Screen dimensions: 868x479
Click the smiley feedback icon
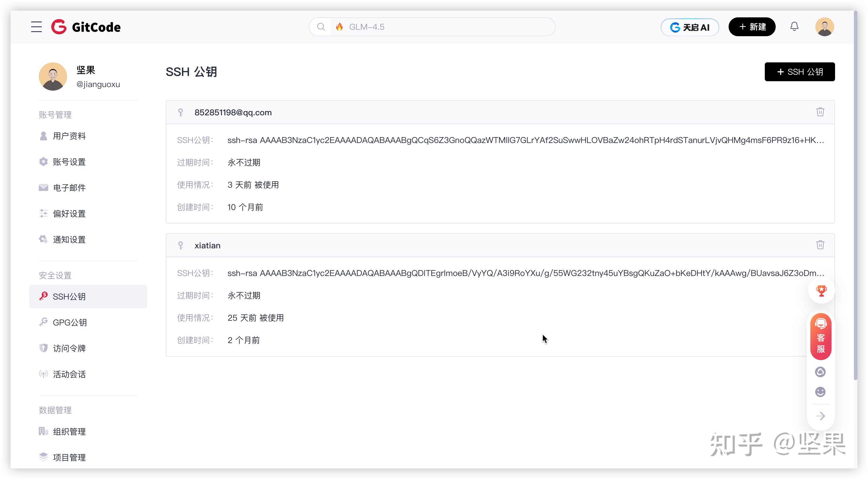click(820, 392)
